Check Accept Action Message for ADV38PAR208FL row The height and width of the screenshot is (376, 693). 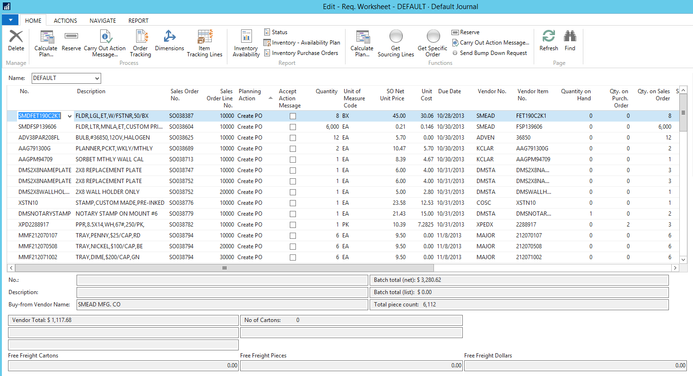pyautogui.click(x=293, y=138)
